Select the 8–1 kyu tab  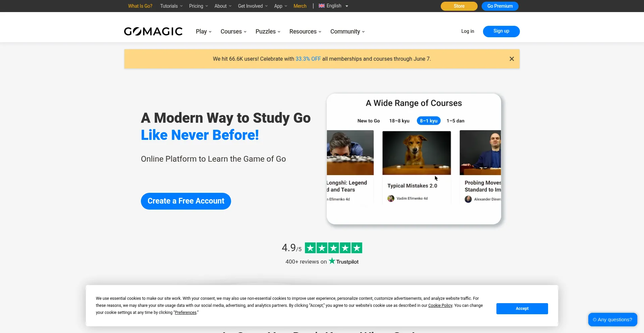pos(428,121)
